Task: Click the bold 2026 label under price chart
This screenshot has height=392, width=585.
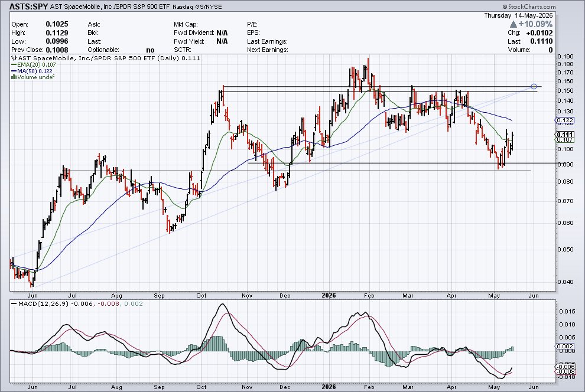Action: tap(329, 296)
